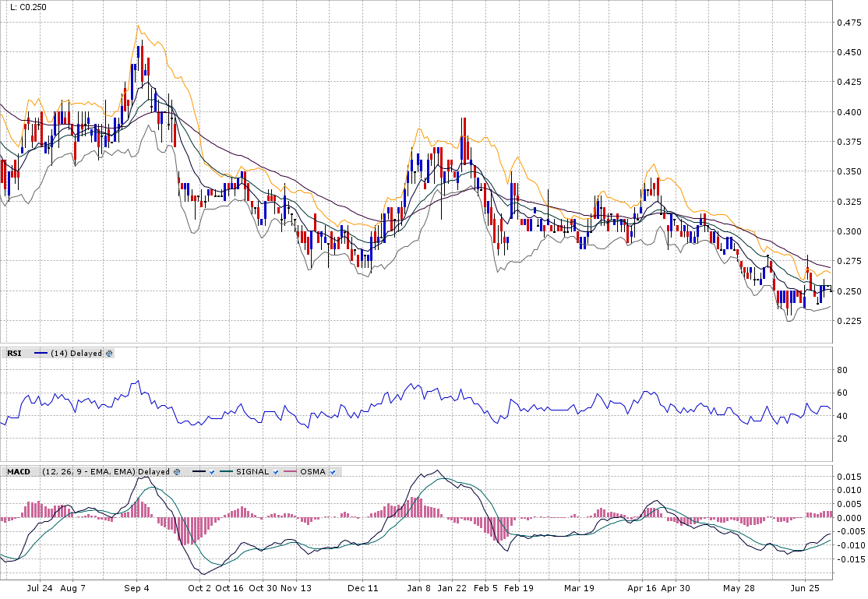868x599 pixels.
Task: Open MACD parameters (12, 26, 9 - EMA, EMA)
Action: click(89, 472)
